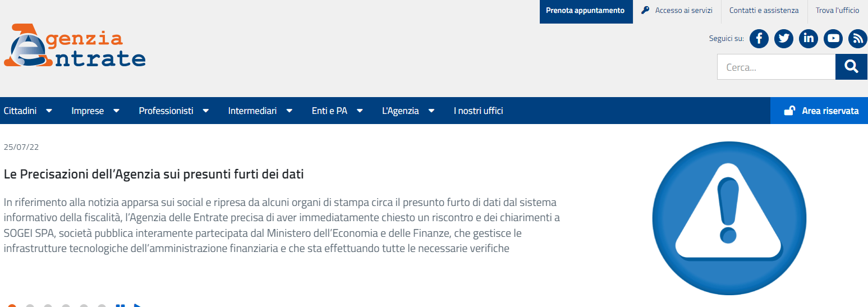Expand the Imprese dropdown menu
868x307 pixels.
coord(95,111)
